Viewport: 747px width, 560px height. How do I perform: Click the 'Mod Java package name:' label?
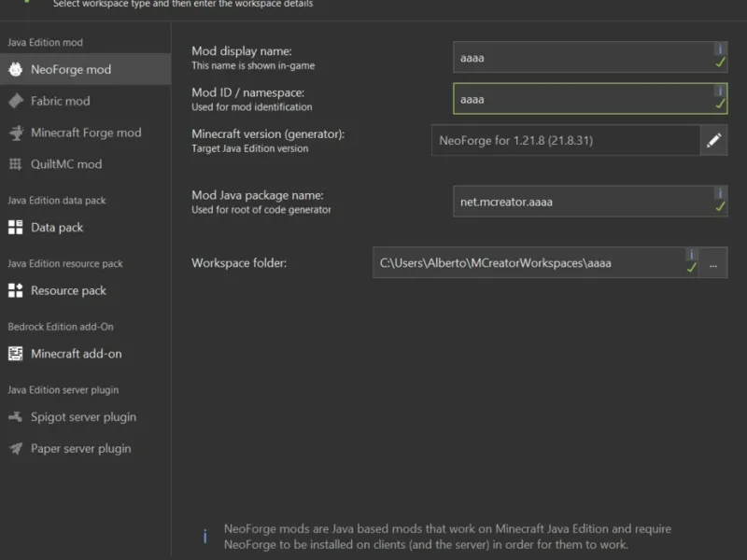(x=258, y=195)
